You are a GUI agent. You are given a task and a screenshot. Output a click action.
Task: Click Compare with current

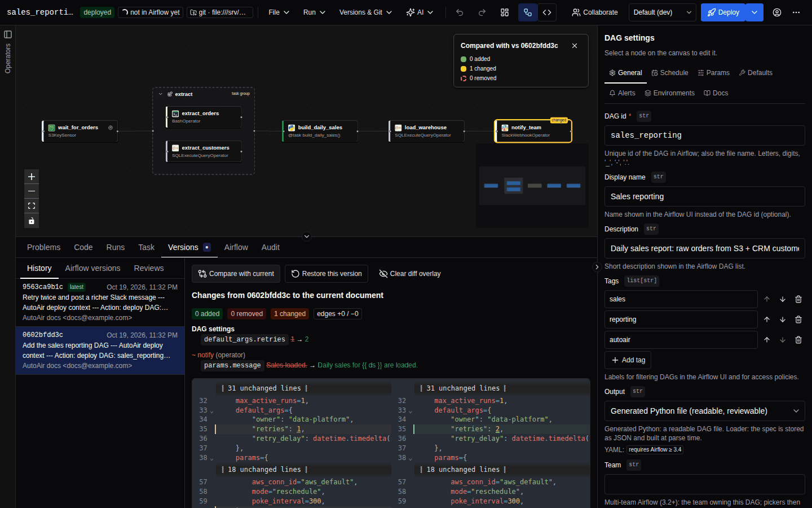pyautogui.click(x=236, y=274)
